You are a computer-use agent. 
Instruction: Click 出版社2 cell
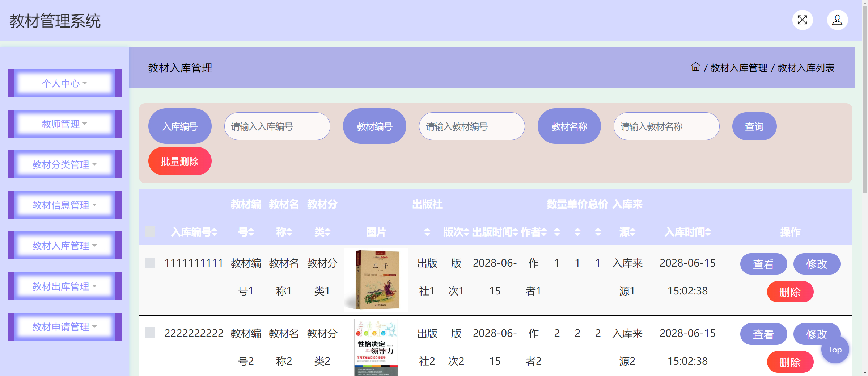point(427,347)
